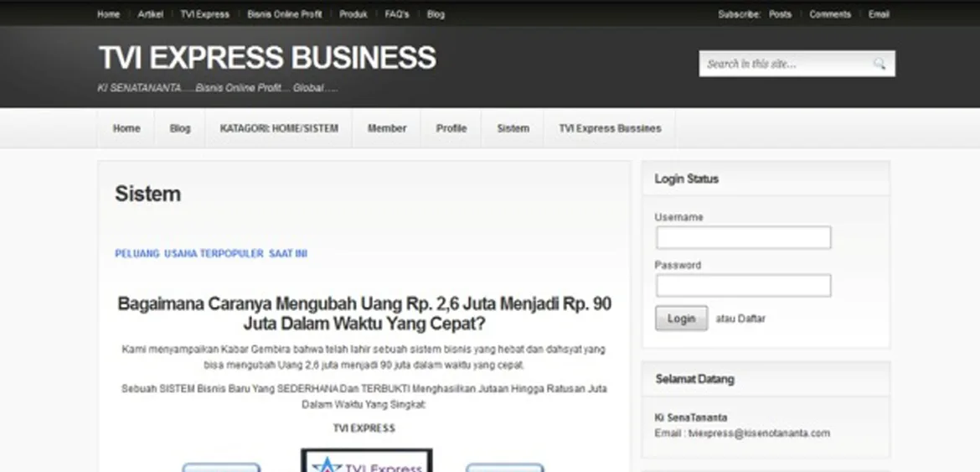Open Home in the top bar

(x=108, y=14)
